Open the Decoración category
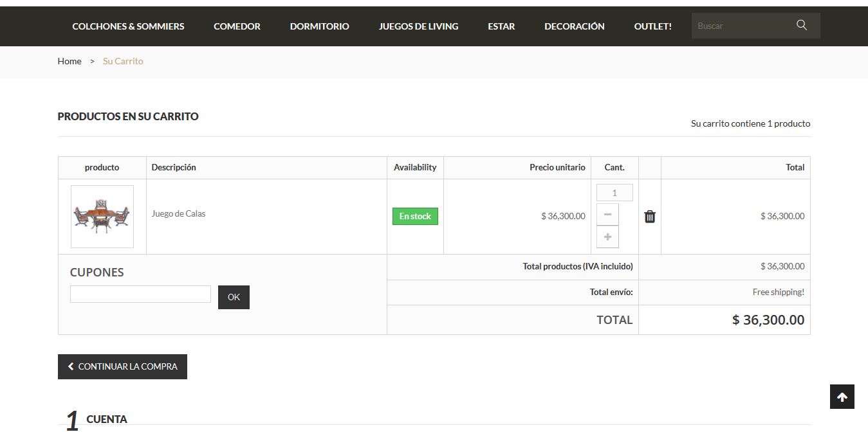 click(x=575, y=26)
